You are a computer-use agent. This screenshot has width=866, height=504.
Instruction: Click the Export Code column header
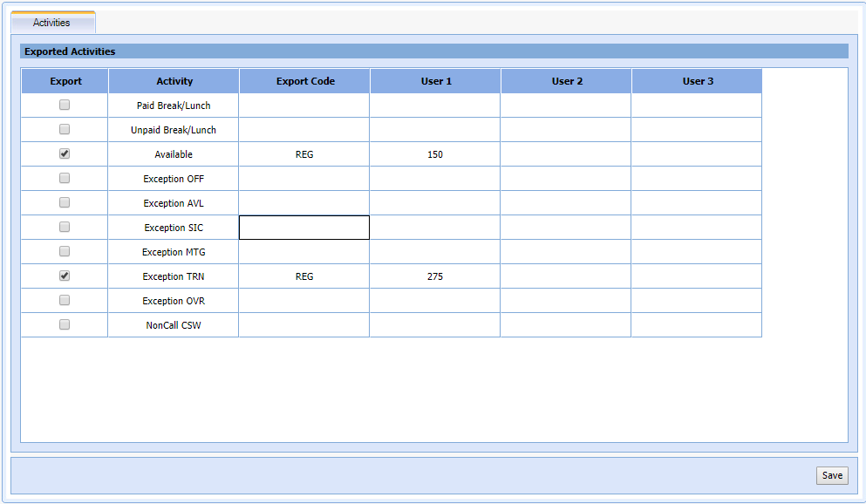click(304, 81)
